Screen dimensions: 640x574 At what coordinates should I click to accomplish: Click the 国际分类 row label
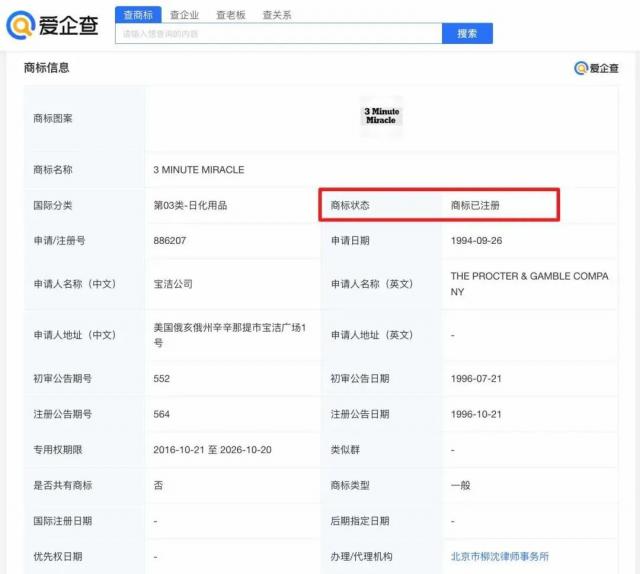point(53,205)
